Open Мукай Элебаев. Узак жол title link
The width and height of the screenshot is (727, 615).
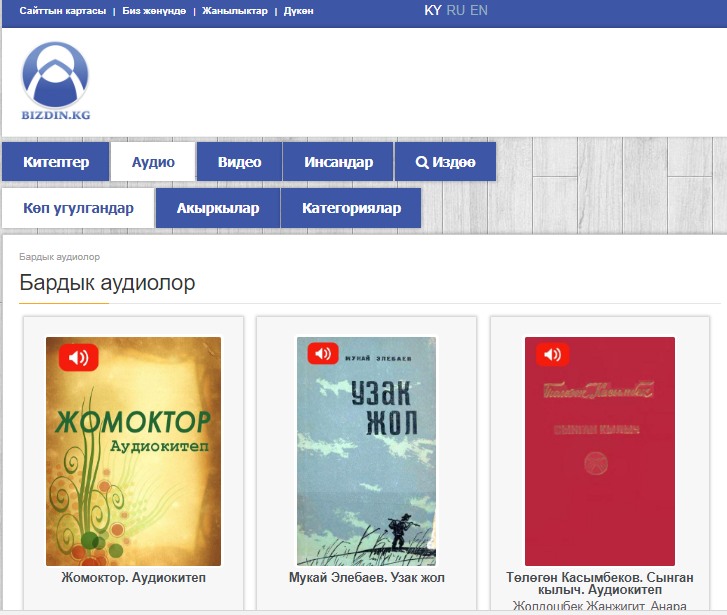[x=366, y=577]
